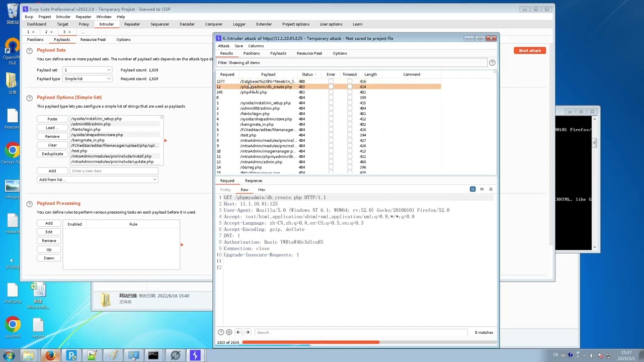Screen dimensions: 644x362
Task: Click the Firefox taskbar icon
Action: [x=50, y=355]
